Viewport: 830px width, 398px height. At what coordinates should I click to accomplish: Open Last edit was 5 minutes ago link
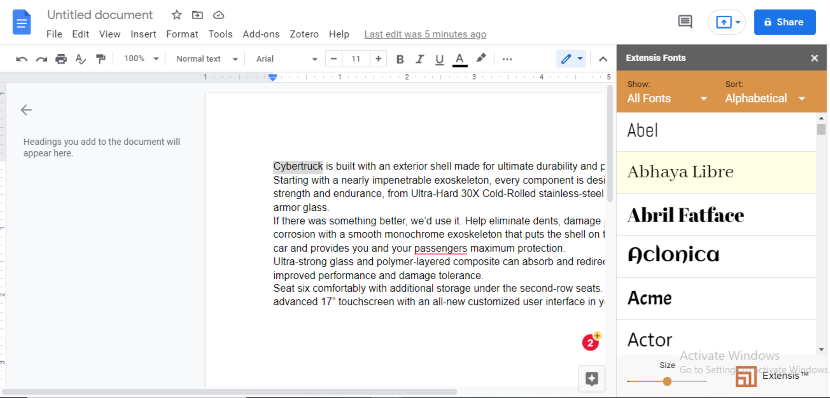point(425,34)
